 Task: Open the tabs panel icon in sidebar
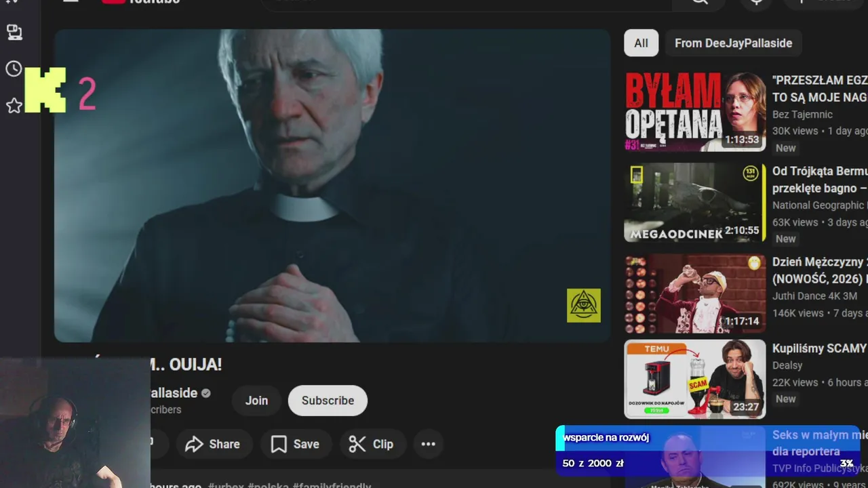click(x=14, y=32)
